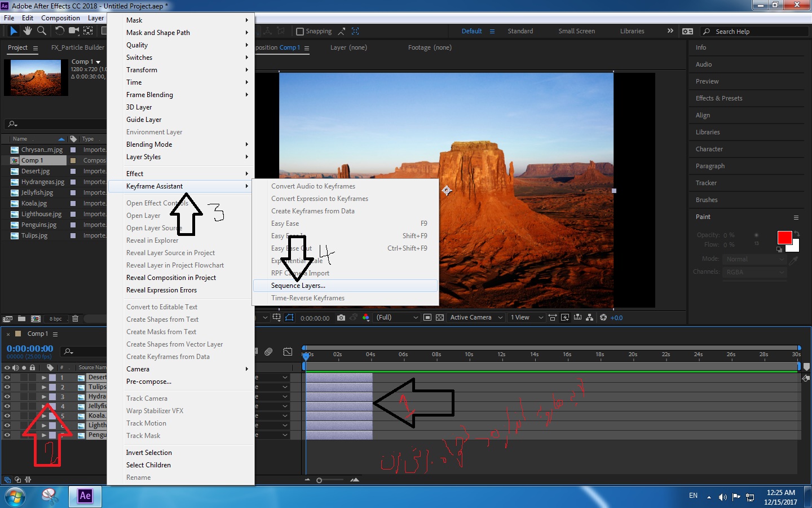Open the Graph Editor icon in timeline
Image resolution: width=812 pixels, height=508 pixels.
pyautogui.click(x=288, y=352)
